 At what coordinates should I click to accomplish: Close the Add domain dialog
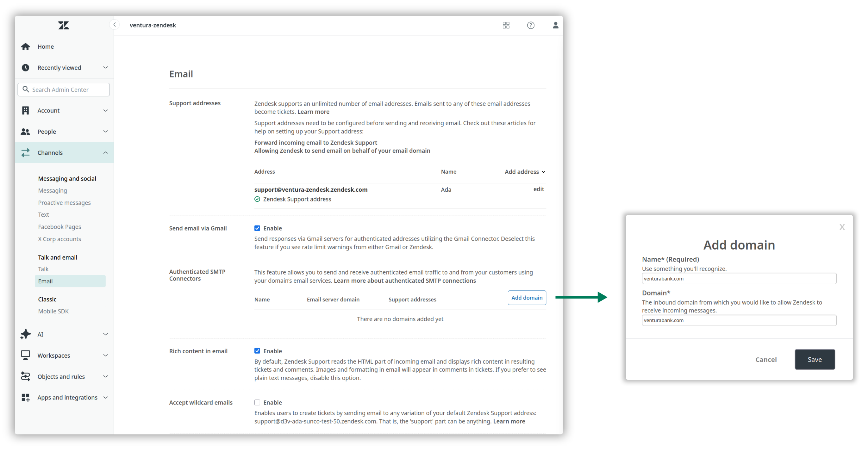(842, 227)
